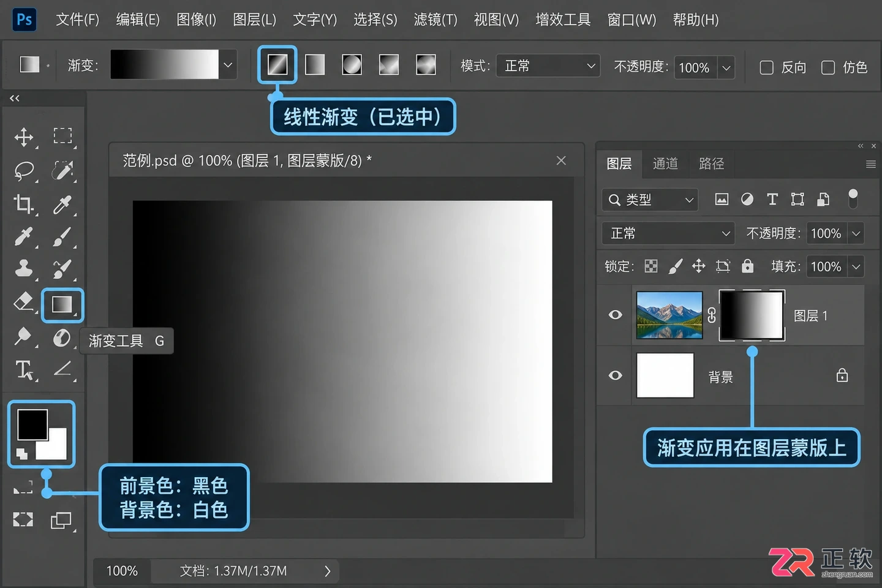
Task: Choose the Angle gradient style icon
Action: [x=389, y=64]
